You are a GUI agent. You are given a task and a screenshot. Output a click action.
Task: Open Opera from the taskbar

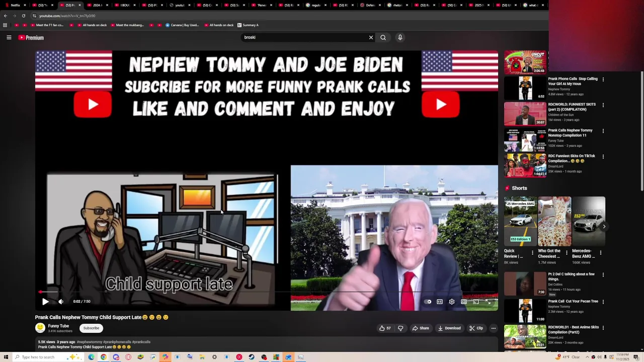pos(128,357)
